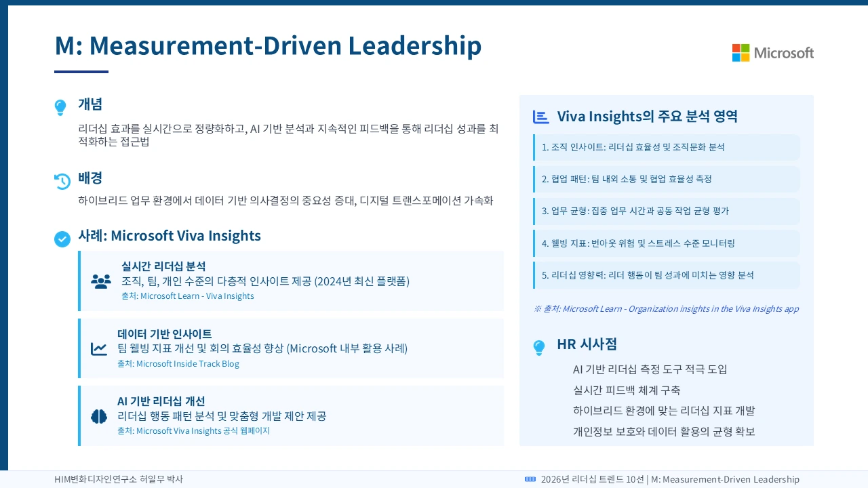The width and height of the screenshot is (868, 488).
Task: Click the small footer icon before 2026년 리더십 트렌드
Action: (530, 479)
